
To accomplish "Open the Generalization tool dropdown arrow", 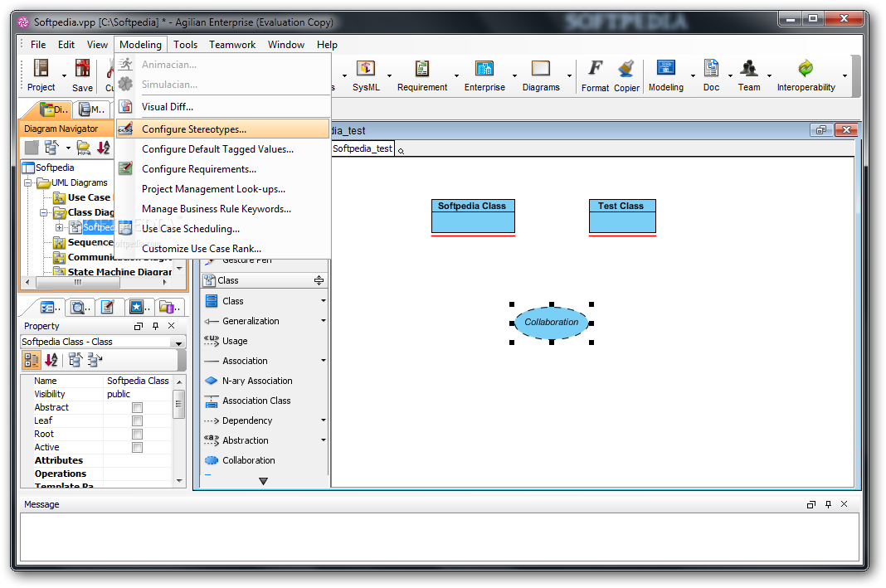I will tap(324, 321).
